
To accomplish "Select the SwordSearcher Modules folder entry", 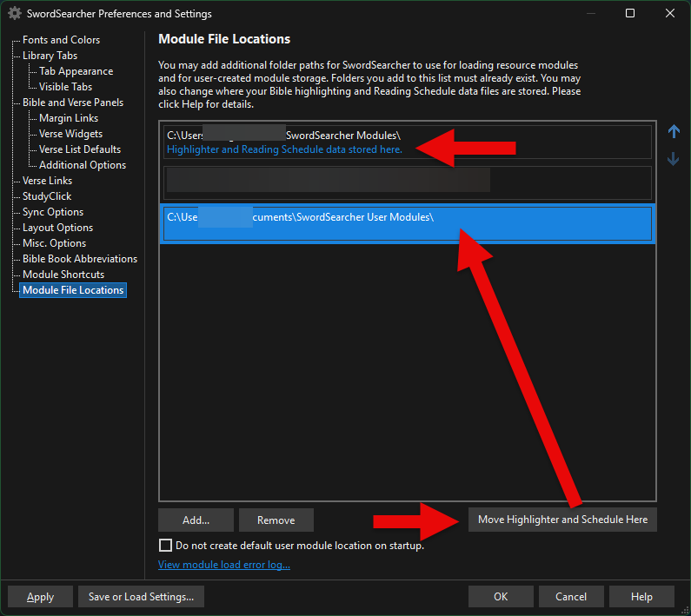I will (407, 142).
